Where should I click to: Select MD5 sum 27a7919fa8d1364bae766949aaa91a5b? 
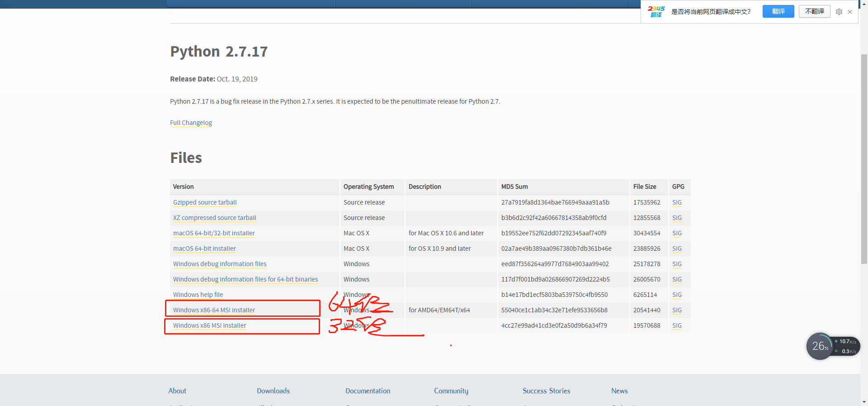(555, 202)
